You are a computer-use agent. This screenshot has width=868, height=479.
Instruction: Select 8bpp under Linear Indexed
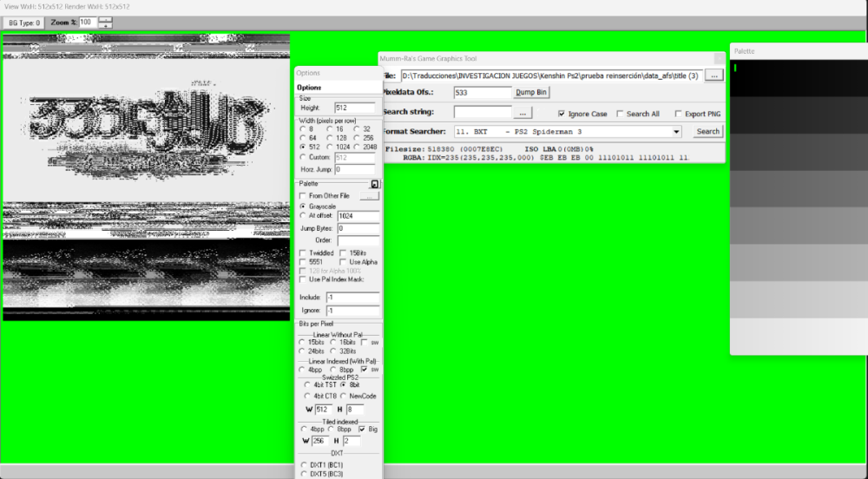coord(333,370)
